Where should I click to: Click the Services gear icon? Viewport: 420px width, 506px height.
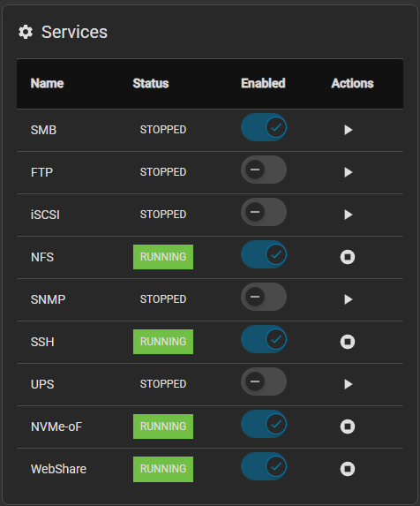click(26, 32)
